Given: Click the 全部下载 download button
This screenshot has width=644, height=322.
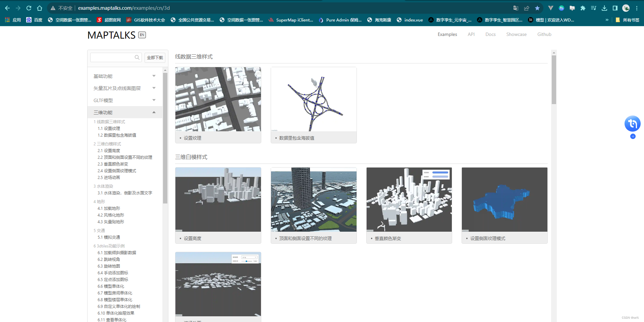Looking at the screenshot, I should click(155, 57).
